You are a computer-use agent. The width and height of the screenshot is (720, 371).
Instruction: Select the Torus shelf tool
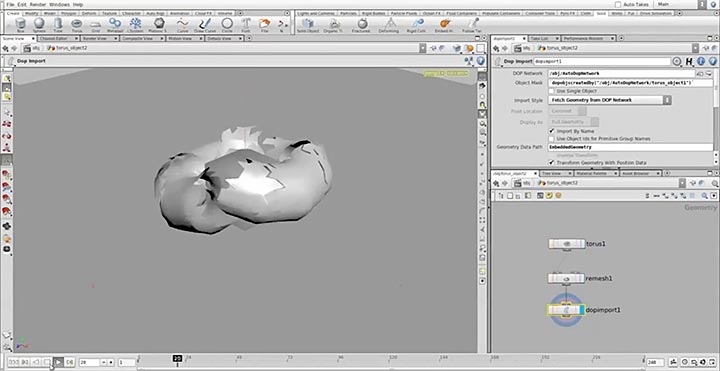[77, 25]
